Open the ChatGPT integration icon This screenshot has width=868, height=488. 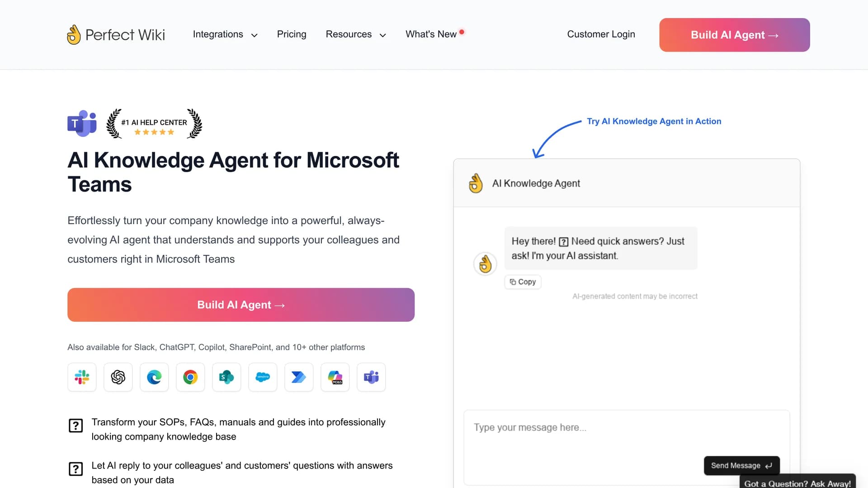coord(118,377)
